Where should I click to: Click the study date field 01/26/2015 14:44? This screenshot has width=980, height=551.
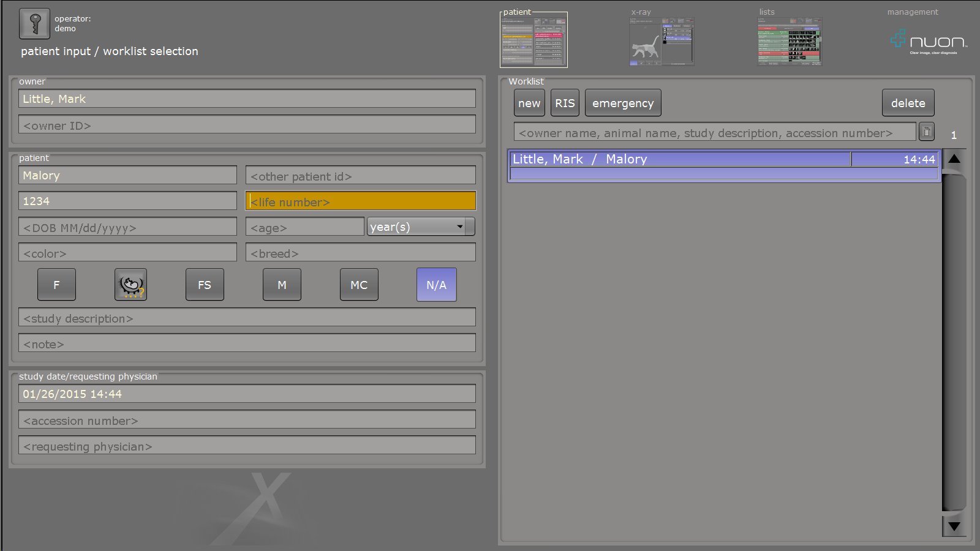[247, 394]
